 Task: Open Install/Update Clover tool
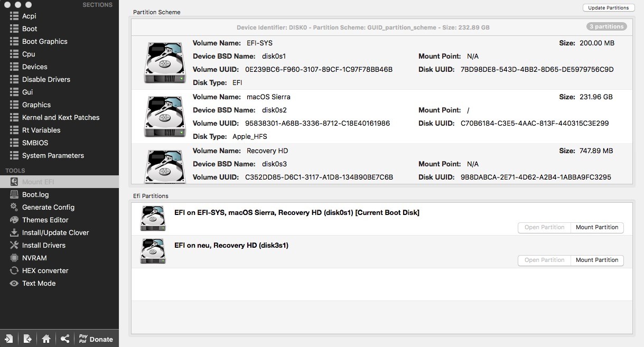coord(59,232)
